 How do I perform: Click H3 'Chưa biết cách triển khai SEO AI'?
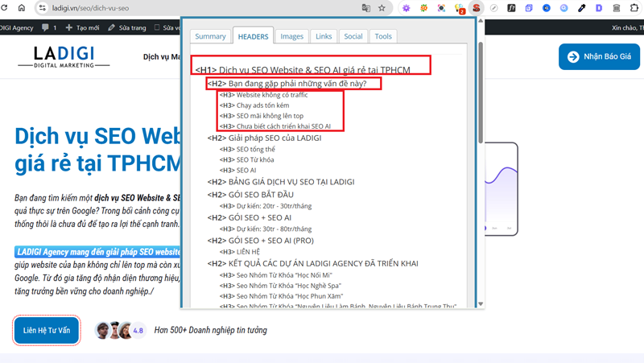tap(275, 126)
